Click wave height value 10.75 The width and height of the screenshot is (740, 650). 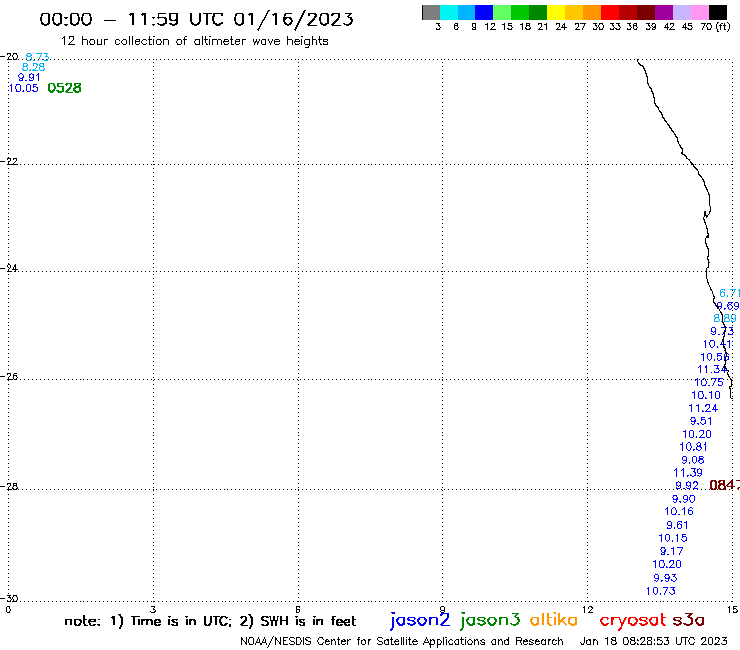pyautogui.click(x=709, y=382)
